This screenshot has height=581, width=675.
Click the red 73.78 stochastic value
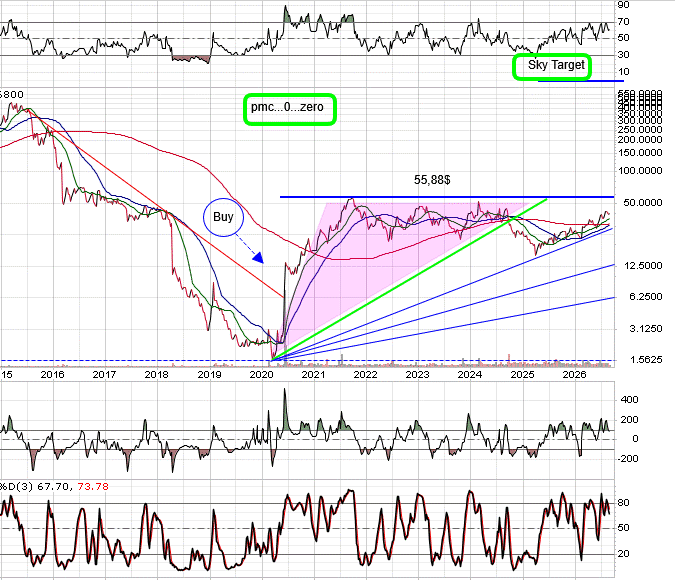coord(93,487)
